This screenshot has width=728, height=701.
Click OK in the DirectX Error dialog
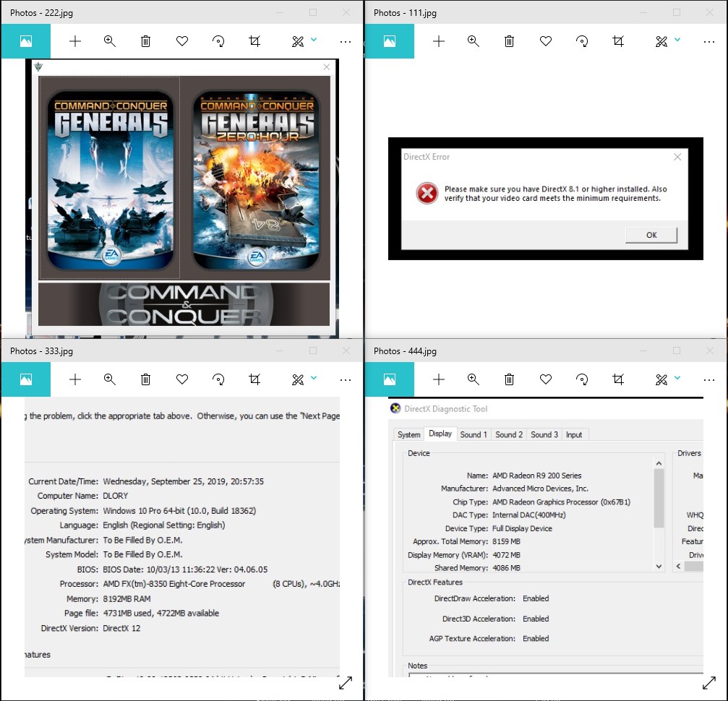click(x=651, y=235)
